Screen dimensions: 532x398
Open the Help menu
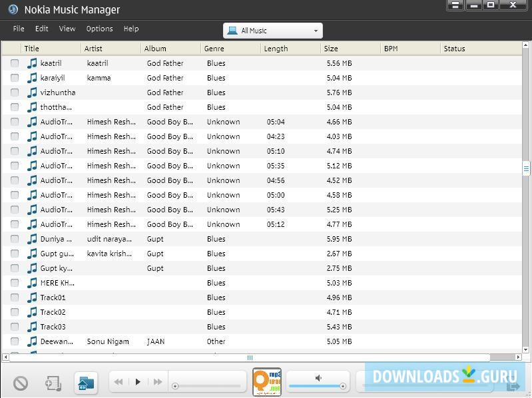[131, 29]
